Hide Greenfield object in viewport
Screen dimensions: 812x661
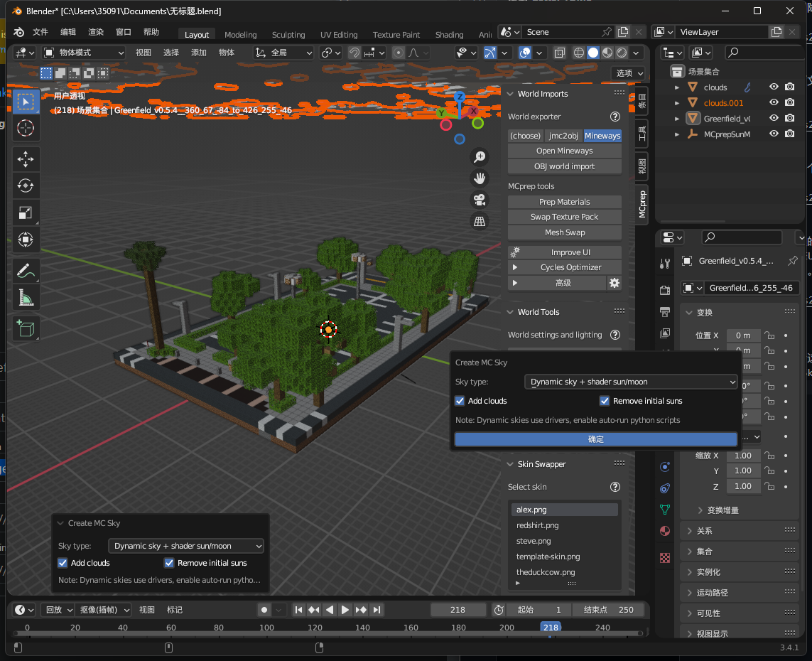tap(774, 118)
